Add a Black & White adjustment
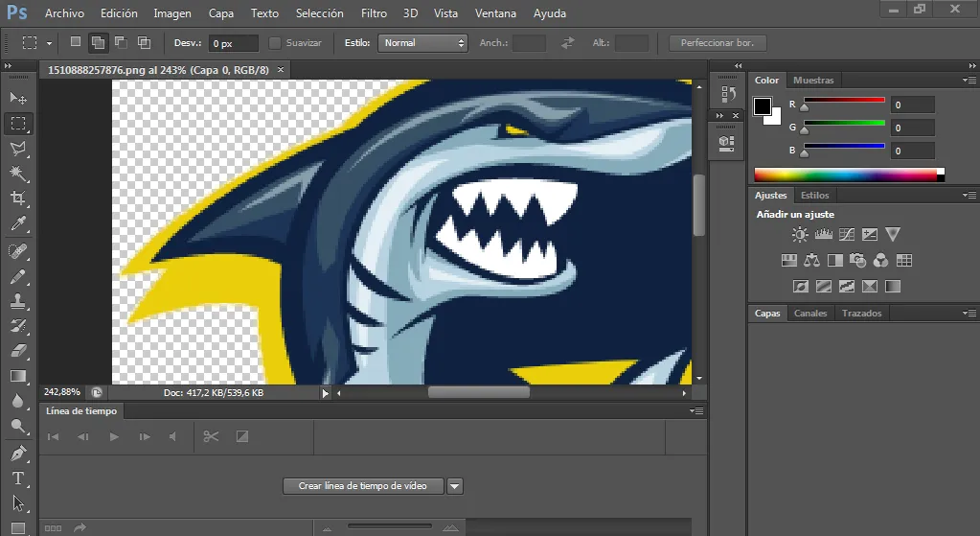The image size is (980, 536). 835,260
